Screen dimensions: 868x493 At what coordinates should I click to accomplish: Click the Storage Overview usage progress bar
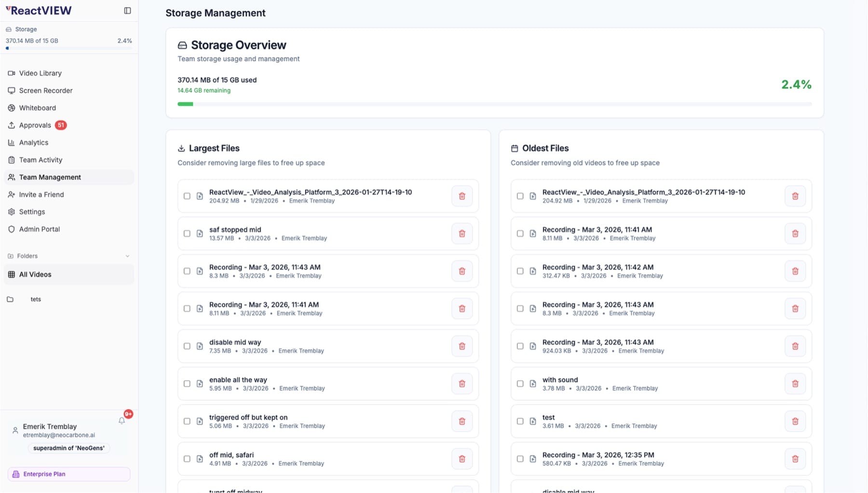click(495, 104)
